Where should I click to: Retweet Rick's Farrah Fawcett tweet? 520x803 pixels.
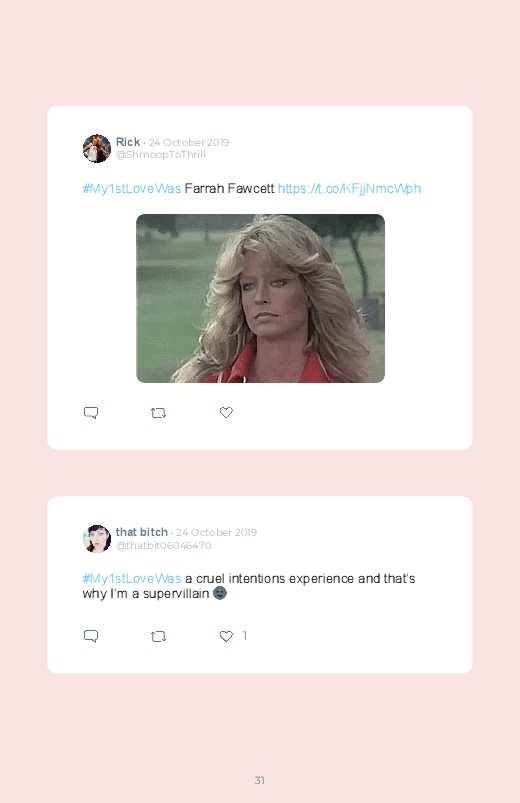(158, 413)
